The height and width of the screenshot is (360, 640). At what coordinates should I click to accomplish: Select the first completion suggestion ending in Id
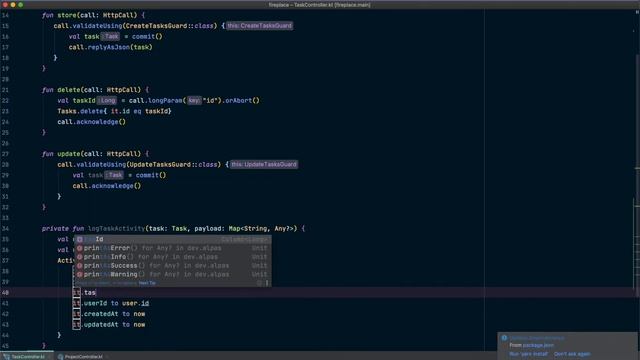[x=172, y=239]
